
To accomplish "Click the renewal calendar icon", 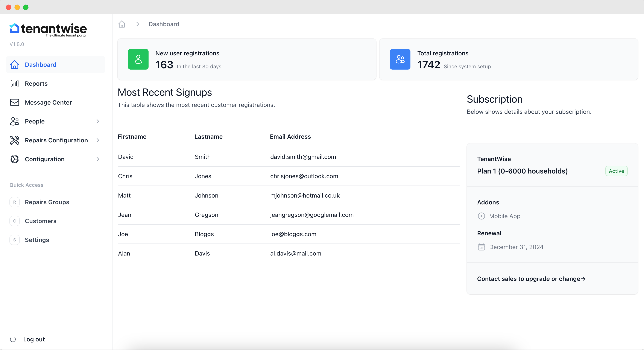I will pos(481,247).
